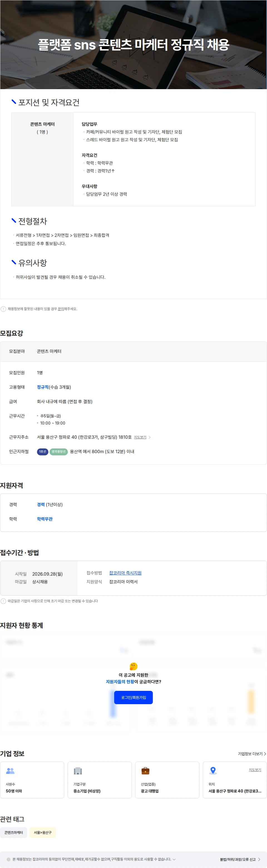267x868 pixels.
Task: Click 회사 내규에 따름 (면접 후 결정) salary text
Action: (x=65, y=401)
